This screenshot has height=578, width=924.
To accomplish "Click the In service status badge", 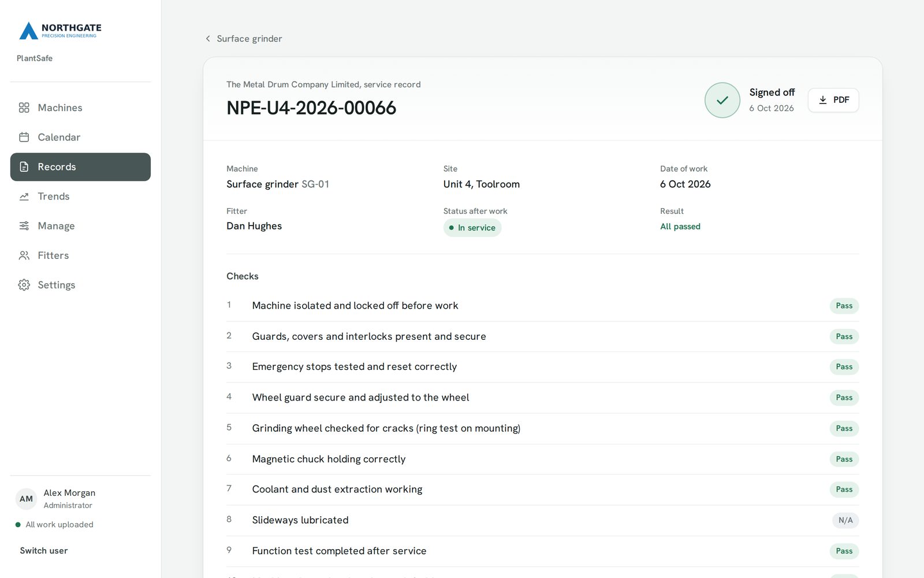I will pos(472,228).
